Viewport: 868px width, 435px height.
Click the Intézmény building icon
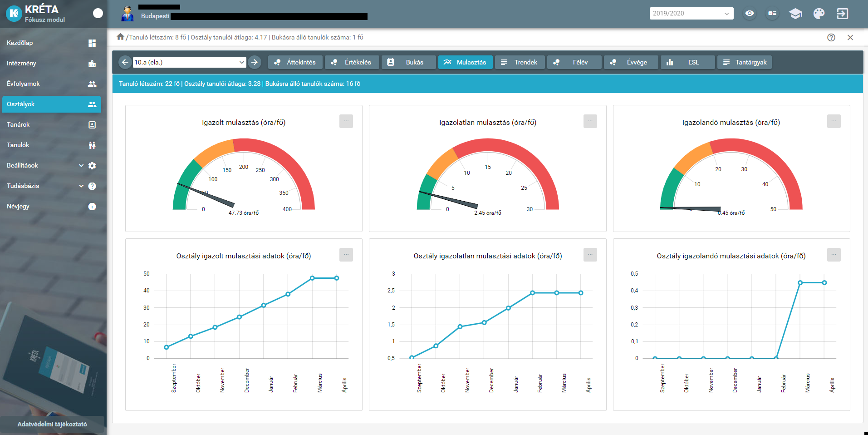coord(92,64)
